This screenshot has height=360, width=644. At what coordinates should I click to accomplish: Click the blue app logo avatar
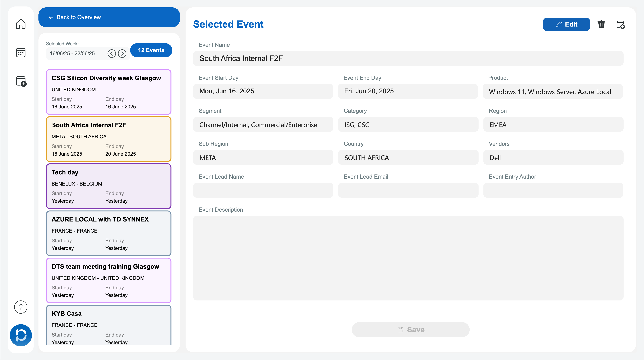click(21, 335)
